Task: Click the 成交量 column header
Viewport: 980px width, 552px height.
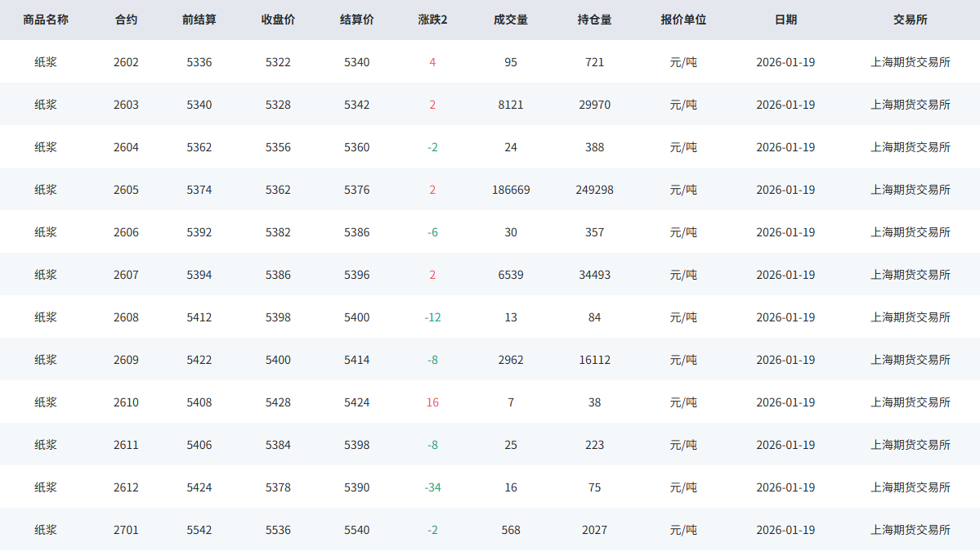Action: coord(511,20)
